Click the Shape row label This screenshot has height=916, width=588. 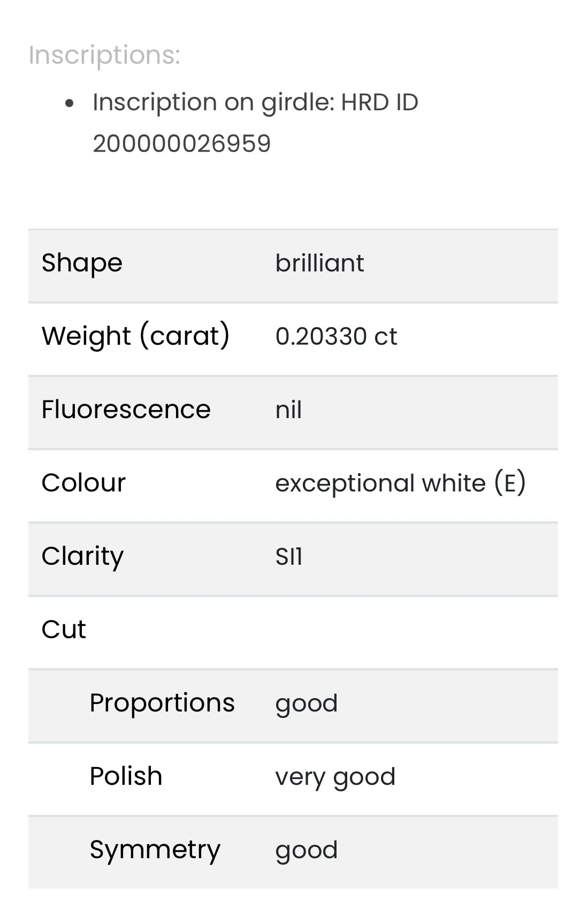coord(82,263)
